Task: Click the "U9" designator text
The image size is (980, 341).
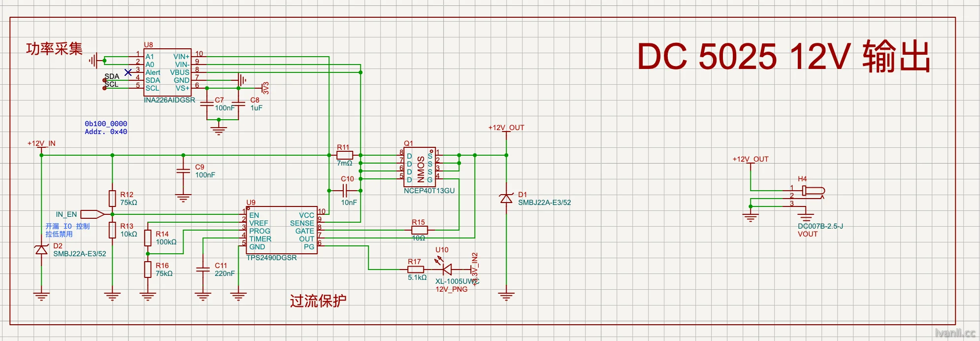Action: (x=251, y=203)
